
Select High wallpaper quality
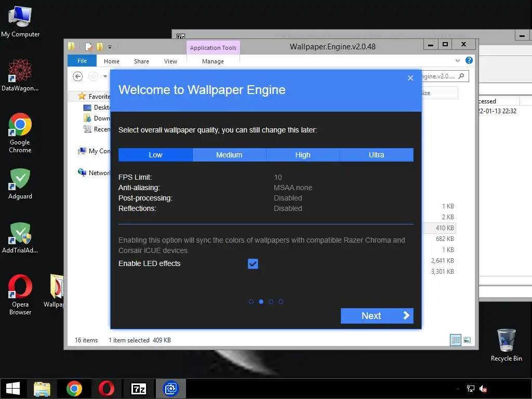pyautogui.click(x=303, y=155)
